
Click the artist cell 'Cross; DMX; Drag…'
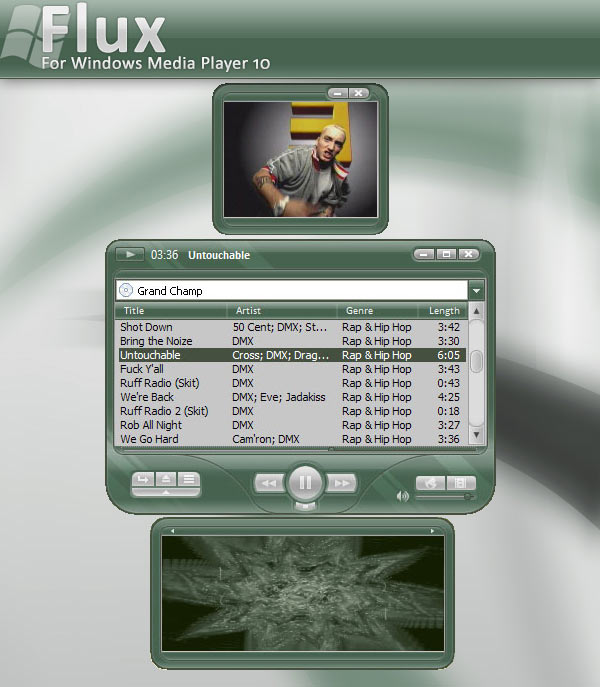[280, 355]
